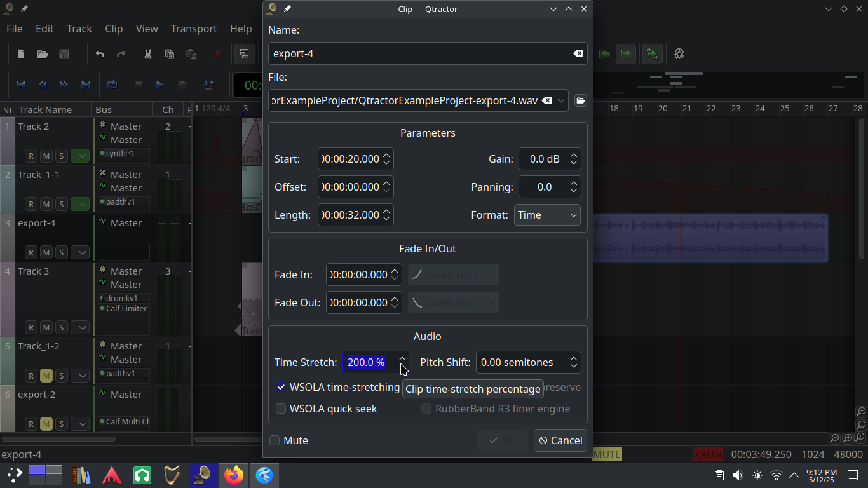Click the Record transport icon
Viewport: 868px width, 488px height.
(182, 85)
